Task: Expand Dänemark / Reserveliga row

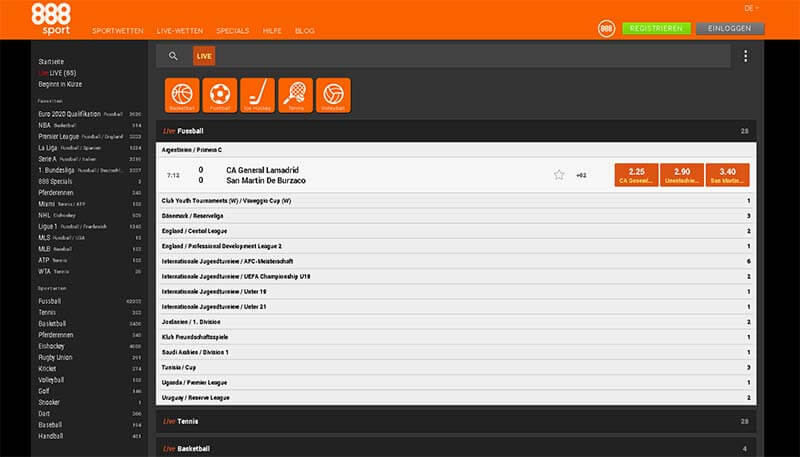Action: coord(456,216)
